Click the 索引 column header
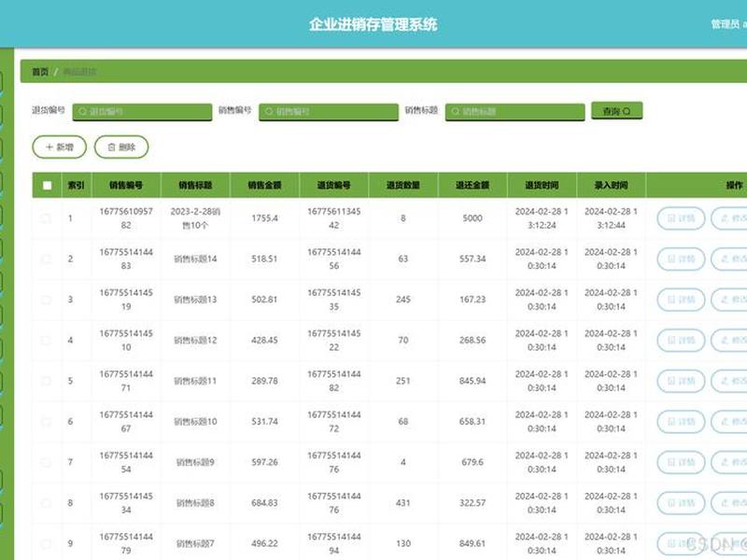747x560 pixels. (77, 185)
